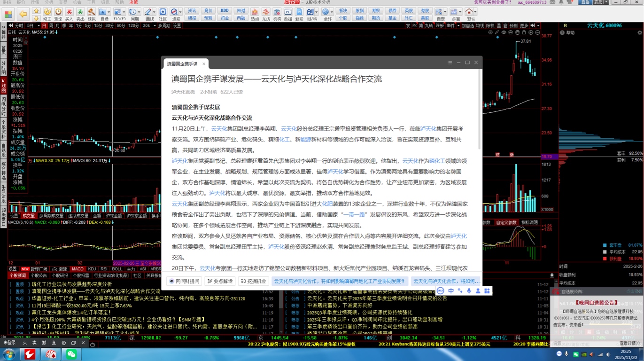The width and height of the screenshot is (644, 361).
Task: Click the 周期 period clock icon
Action: click(x=132, y=11)
